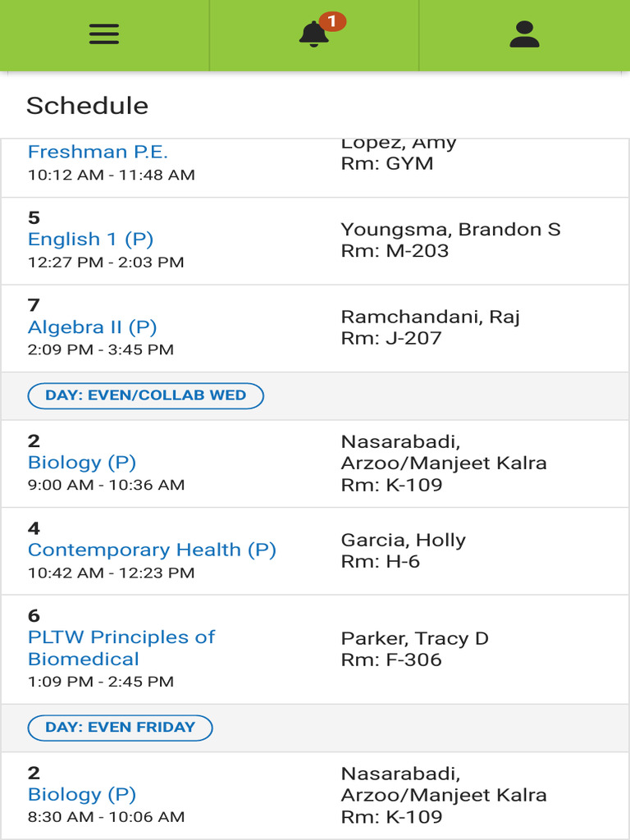Open the Freshman P.E. course link
This screenshot has width=630, height=840.
(x=98, y=152)
